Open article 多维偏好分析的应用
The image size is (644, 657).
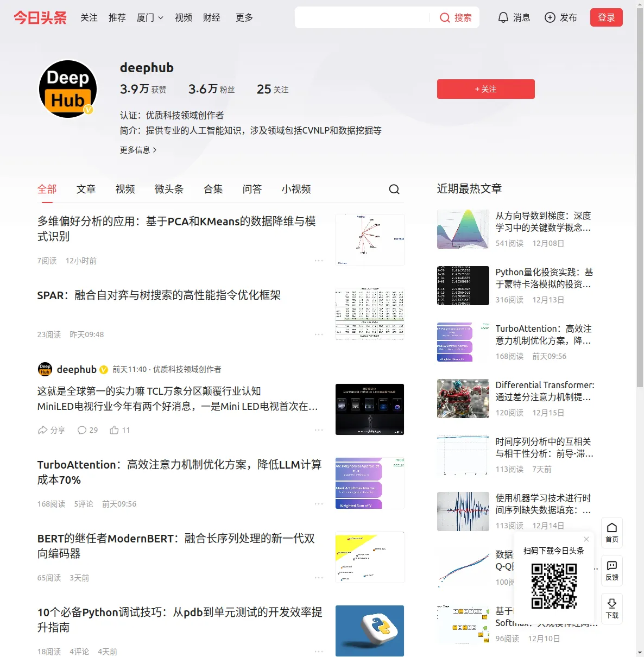pyautogui.click(x=176, y=229)
